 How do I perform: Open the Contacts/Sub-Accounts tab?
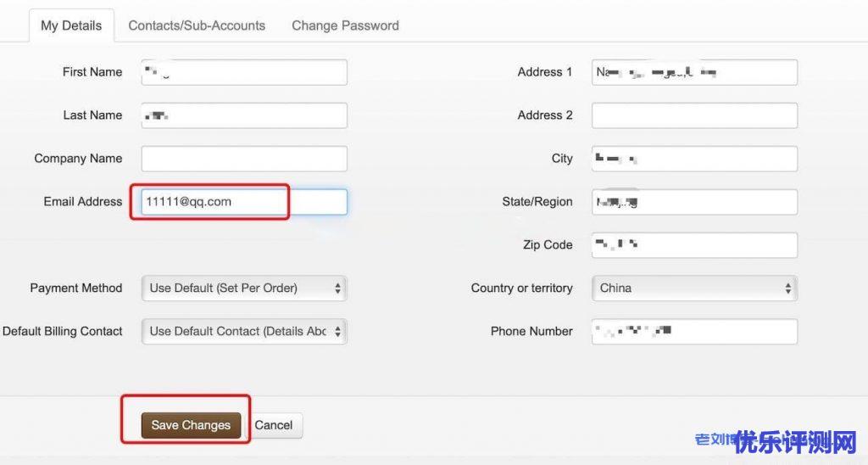[x=197, y=25]
